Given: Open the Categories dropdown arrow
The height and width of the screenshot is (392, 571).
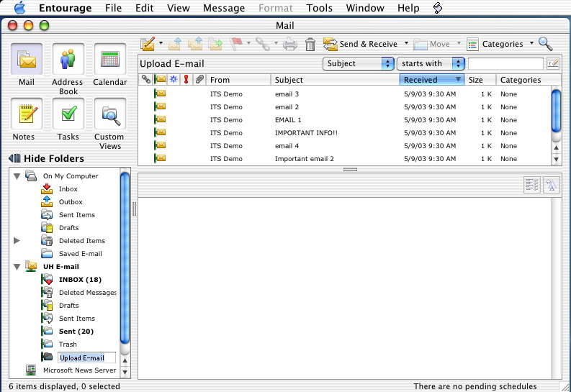Looking at the screenshot, I should pos(531,44).
